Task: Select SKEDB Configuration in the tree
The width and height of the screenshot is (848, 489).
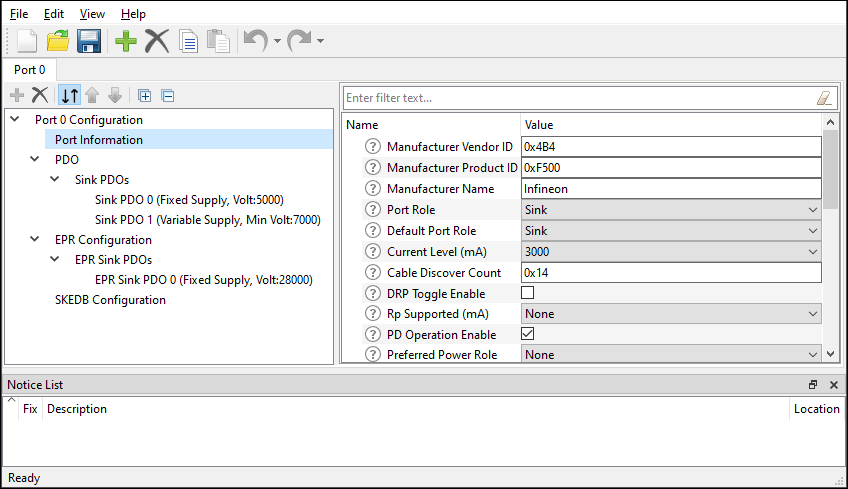Action: 110,300
